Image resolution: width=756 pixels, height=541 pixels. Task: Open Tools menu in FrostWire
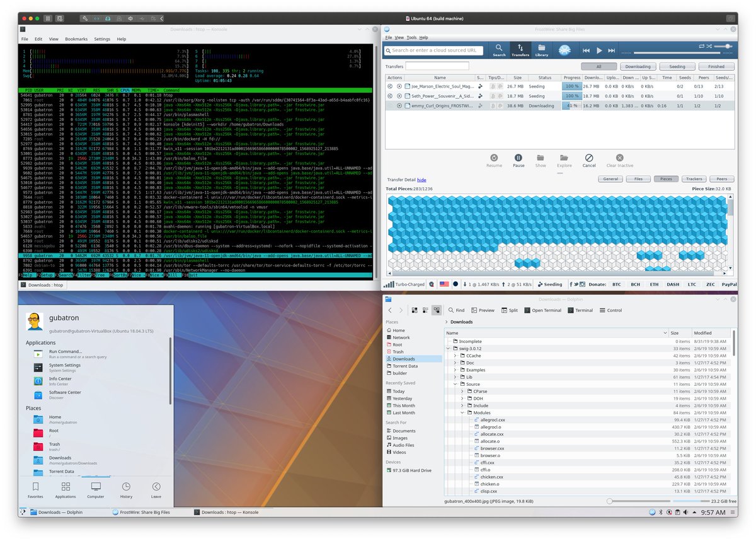pos(411,38)
